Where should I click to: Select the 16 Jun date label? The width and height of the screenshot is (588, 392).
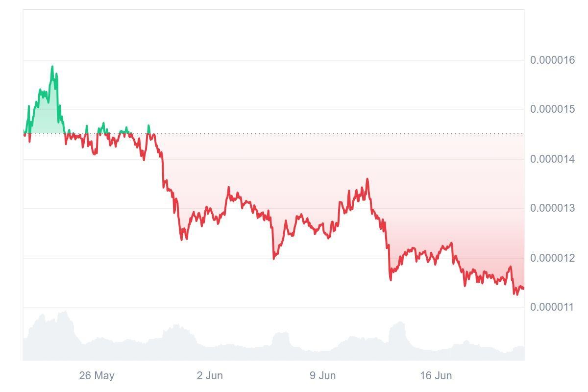coord(436,376)
